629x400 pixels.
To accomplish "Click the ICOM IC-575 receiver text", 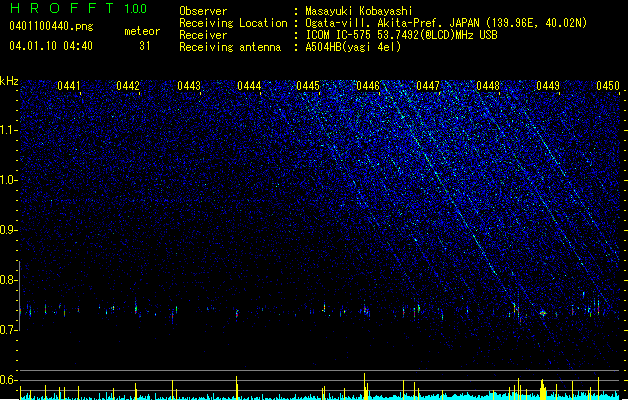I will pos(401,35).
